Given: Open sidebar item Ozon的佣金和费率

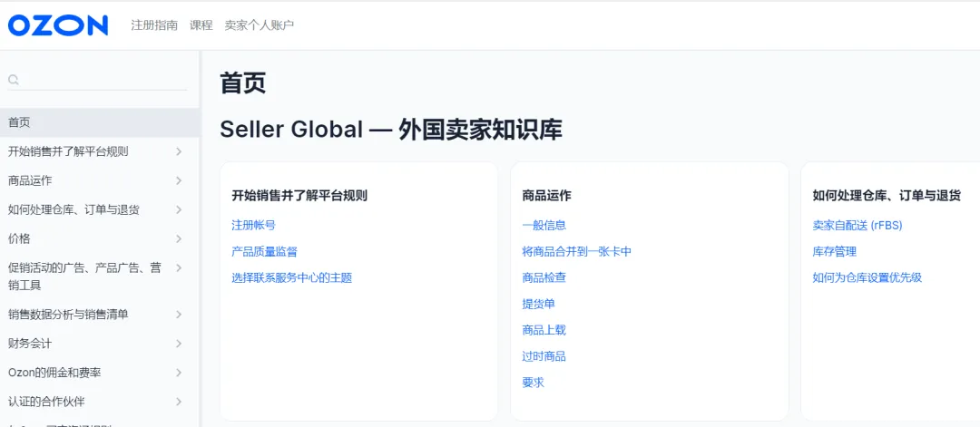Looking at the screenshot, I should point(54,373).
